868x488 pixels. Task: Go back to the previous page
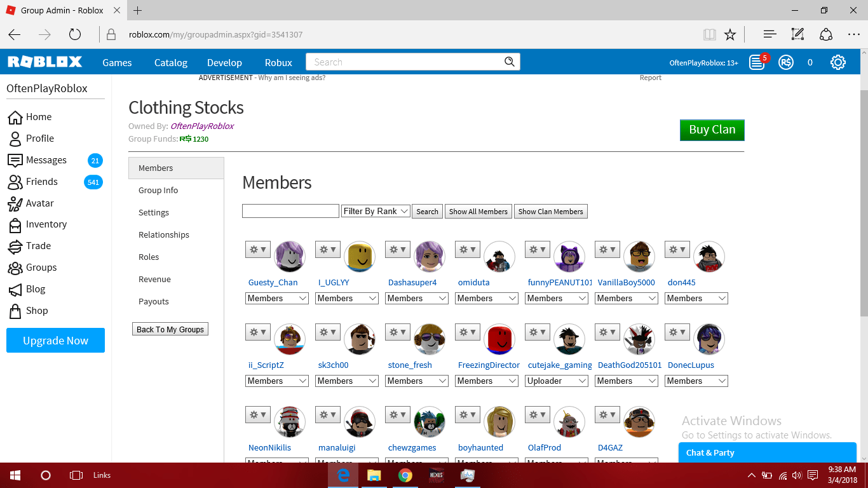point(15,34)
